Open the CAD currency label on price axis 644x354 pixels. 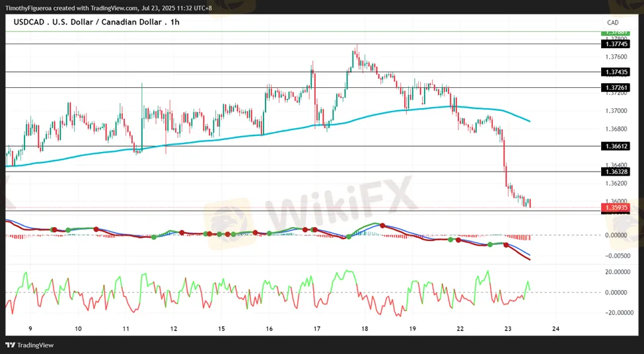(x=613, y=22)
